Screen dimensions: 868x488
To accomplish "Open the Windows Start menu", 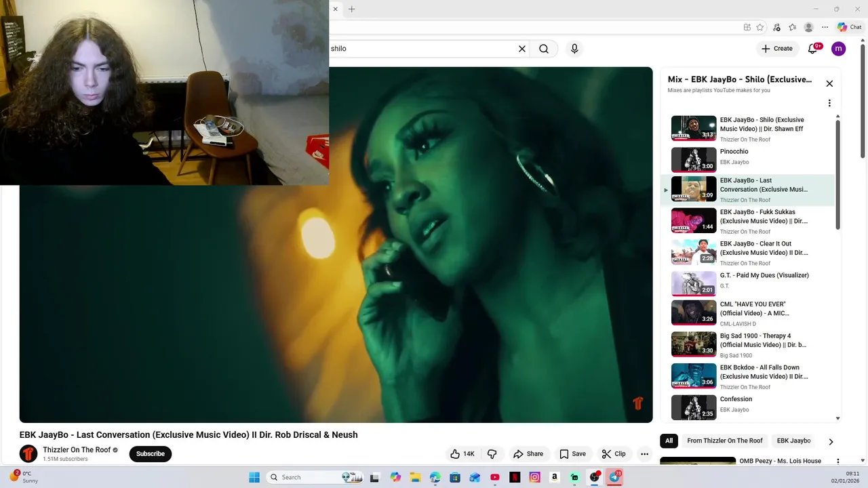I will coord(254,477).
